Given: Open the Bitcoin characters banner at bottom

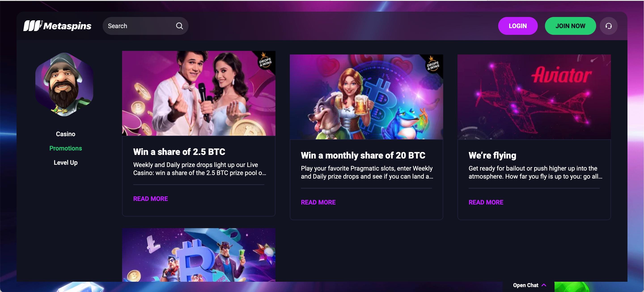Looking at the screenshot, I should coord(199,255).
